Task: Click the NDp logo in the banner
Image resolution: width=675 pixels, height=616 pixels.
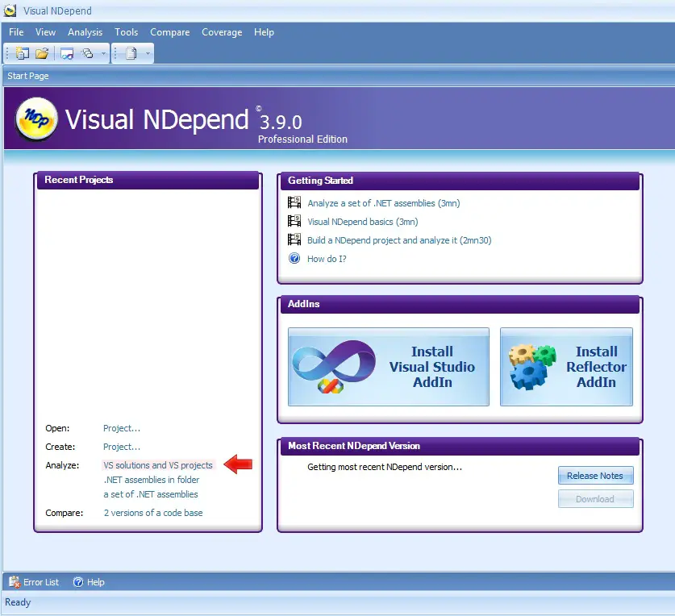Action: 36,119
